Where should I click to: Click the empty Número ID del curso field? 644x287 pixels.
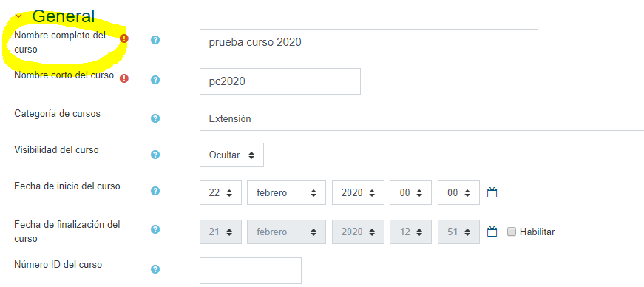point(251,271)
